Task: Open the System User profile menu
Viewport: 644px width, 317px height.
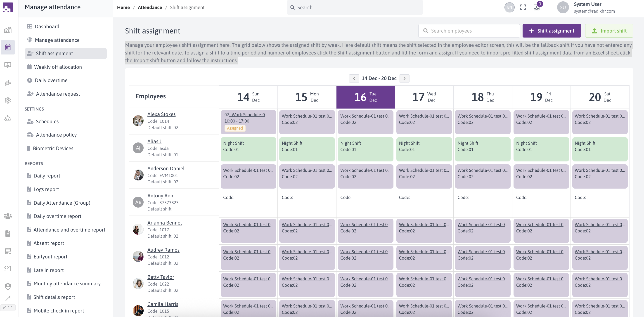Action: point(586,7)
